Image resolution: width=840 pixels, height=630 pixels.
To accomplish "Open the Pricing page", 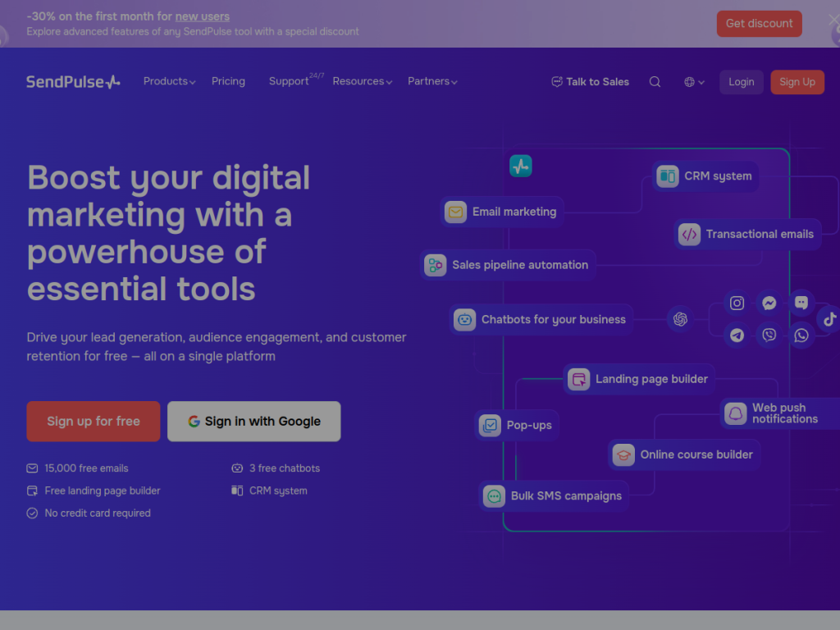I will point(228,81).
